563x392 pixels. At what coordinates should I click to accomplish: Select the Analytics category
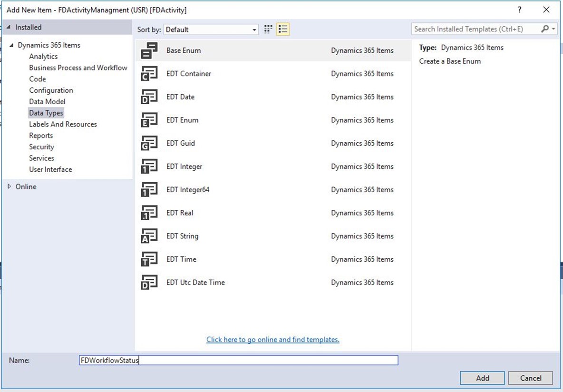click(43, 57)
